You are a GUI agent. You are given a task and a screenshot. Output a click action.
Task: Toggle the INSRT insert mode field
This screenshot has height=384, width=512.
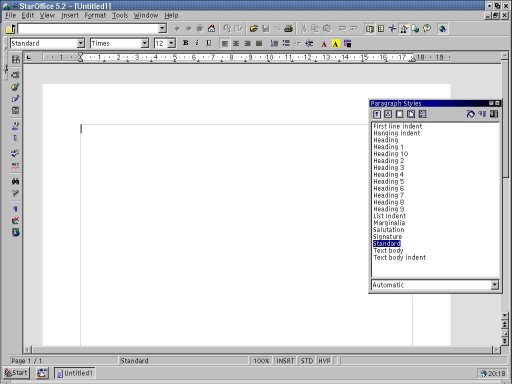click(285, 361)
